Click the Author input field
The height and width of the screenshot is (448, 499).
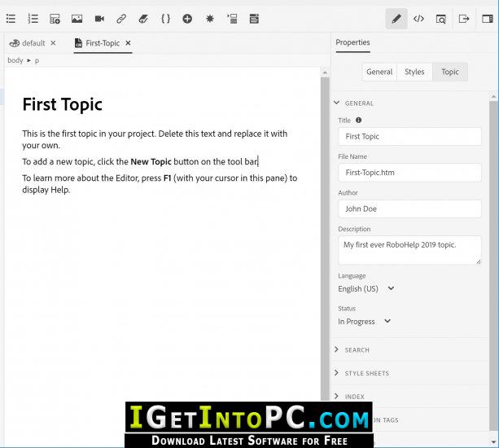point(409,209)
